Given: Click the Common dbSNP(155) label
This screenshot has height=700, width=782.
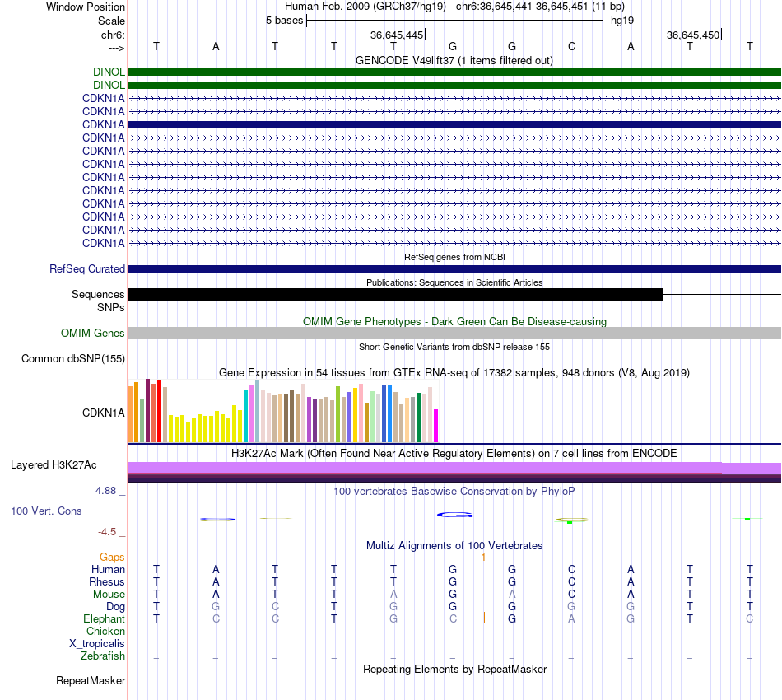Looking at the screenshot, I should [73, 359].
